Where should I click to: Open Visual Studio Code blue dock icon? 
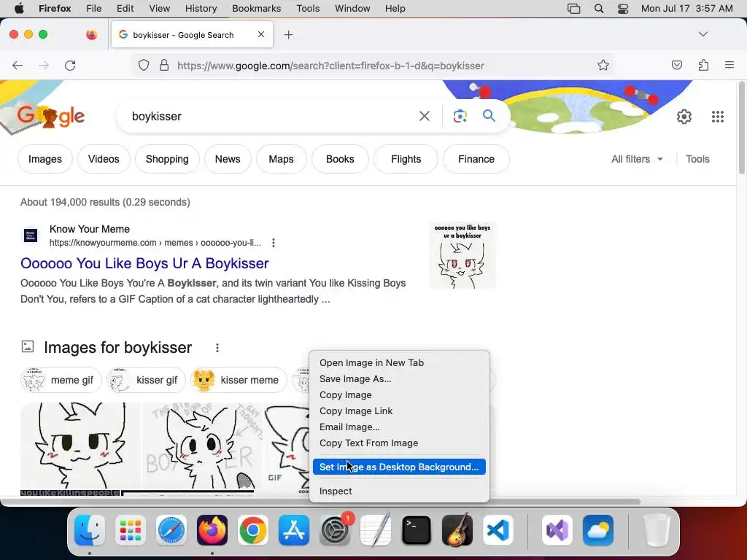coord(498,530)
